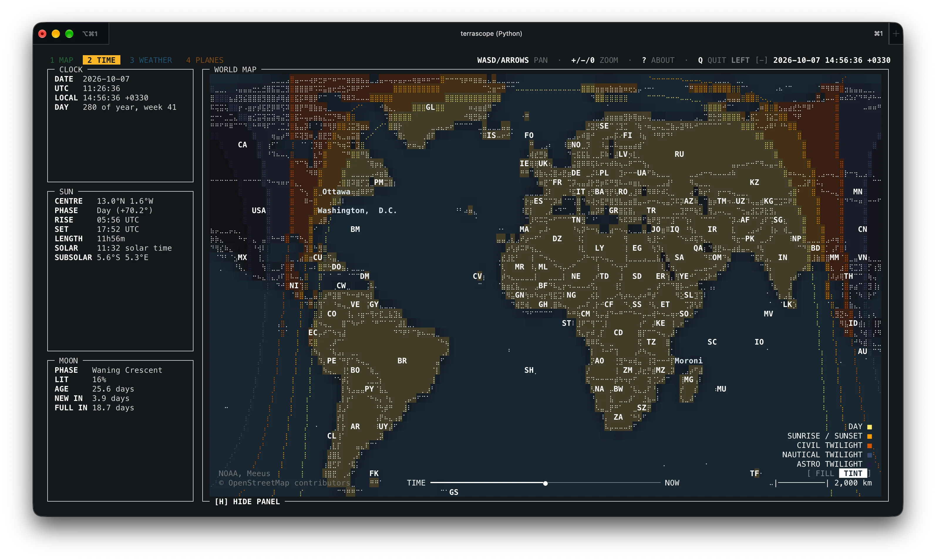Viewport: 936px width, 560px height.
Task: Click the TIME slider handle
Action: coord(546,483)
